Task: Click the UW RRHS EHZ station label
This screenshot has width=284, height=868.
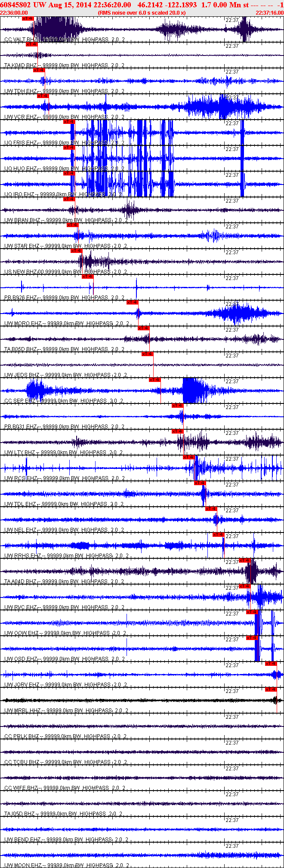Action: 23,556
